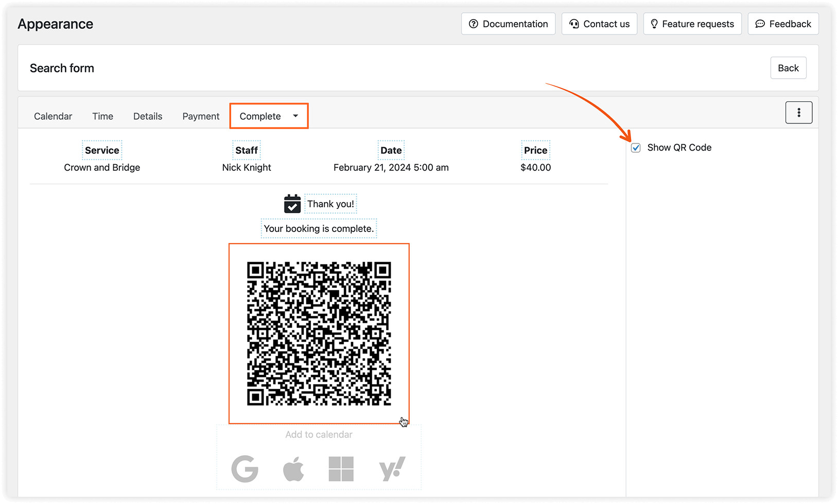This screenshot has height=504, width=838.
Task: Edit the Service label text
Action: pyautogui.click(x=102, y=150)
